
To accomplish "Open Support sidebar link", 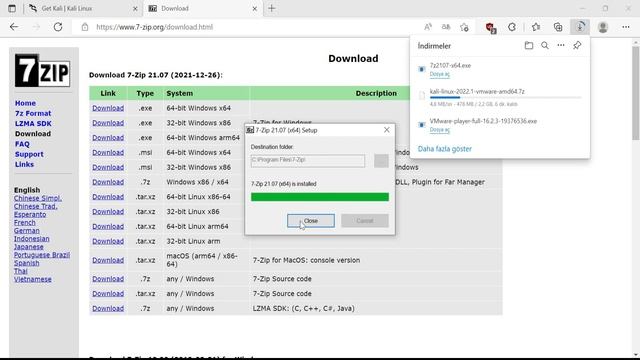I will 29,154.
